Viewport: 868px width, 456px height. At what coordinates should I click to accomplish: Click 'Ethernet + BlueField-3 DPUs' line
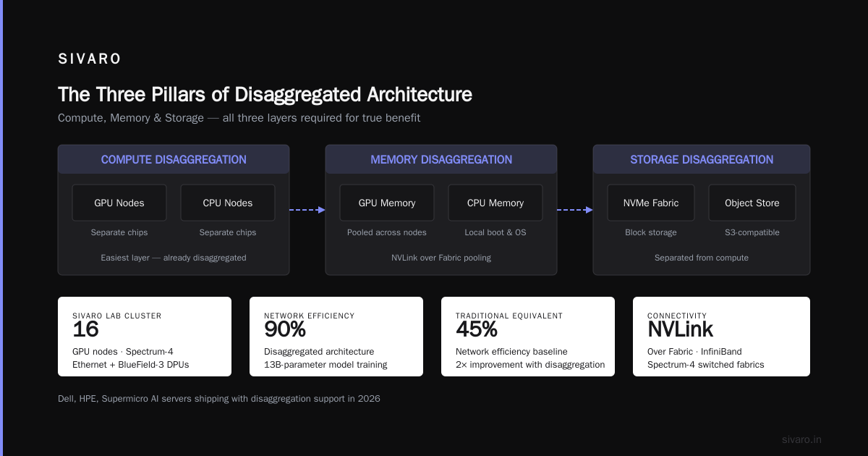131,365
